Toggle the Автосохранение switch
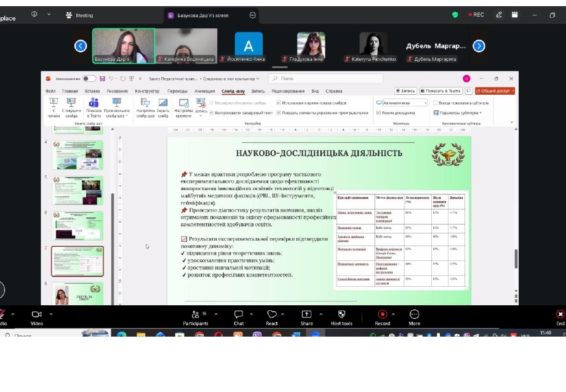Viewport: 566px width, 392px height. click(x=89, y=78)
